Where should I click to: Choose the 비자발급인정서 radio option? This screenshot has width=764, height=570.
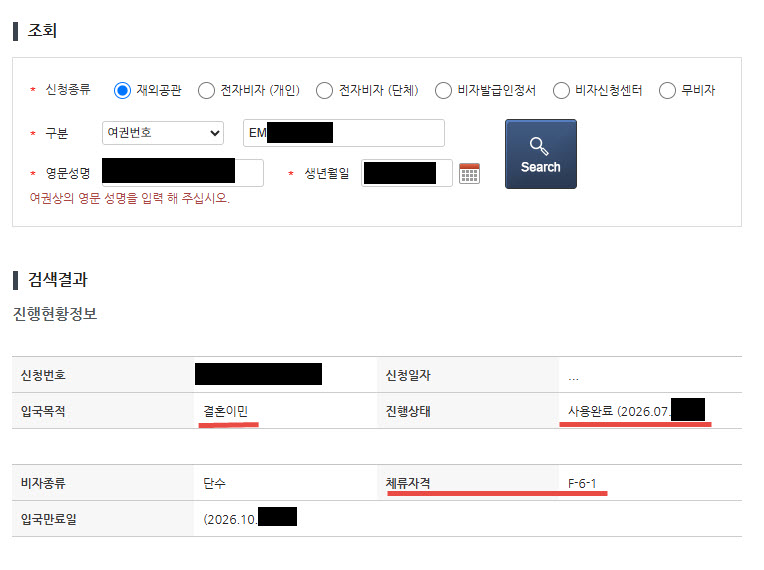pyautogui.click(x=443, y=91)
